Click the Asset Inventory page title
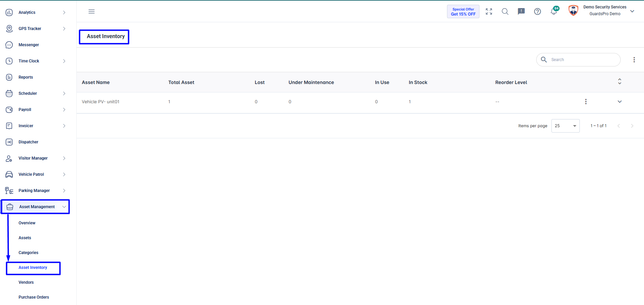This screenshot has height=305, width=644. [106, 36]
